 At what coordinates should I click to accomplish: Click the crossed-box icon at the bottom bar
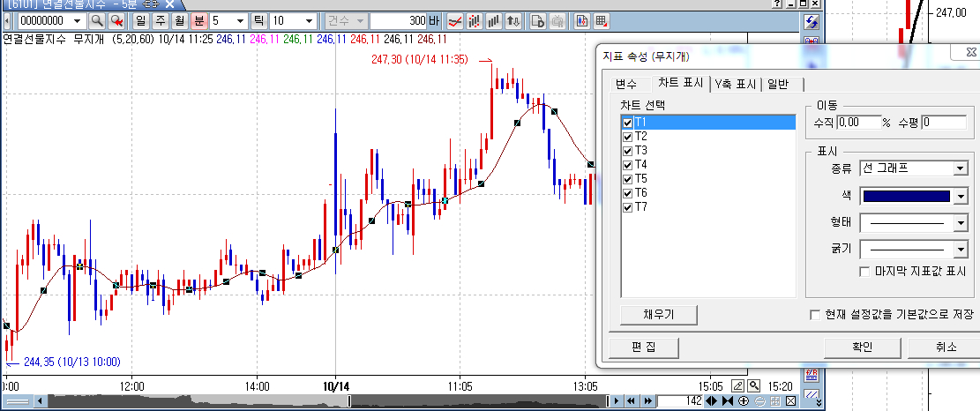point(790,401)
